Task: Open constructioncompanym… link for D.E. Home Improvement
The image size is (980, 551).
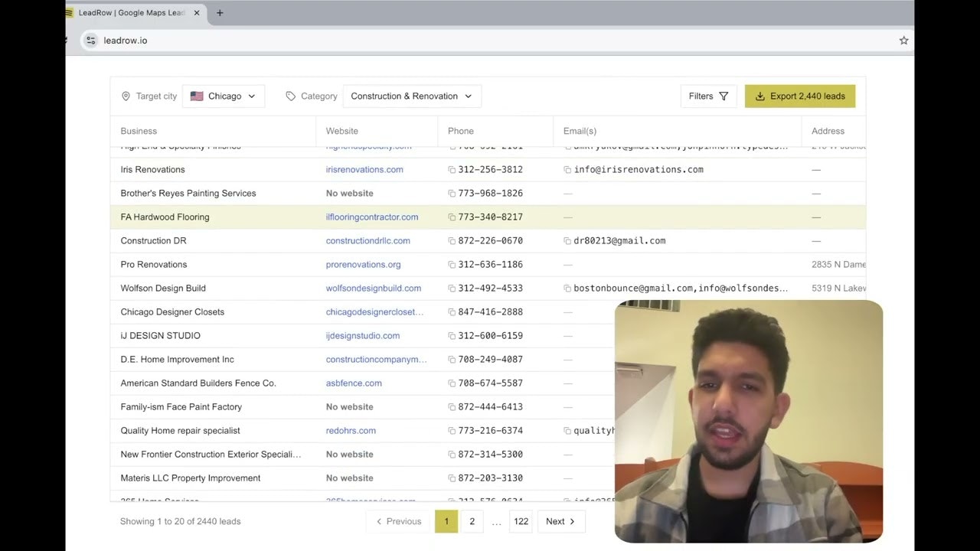Action: (377, 360)
